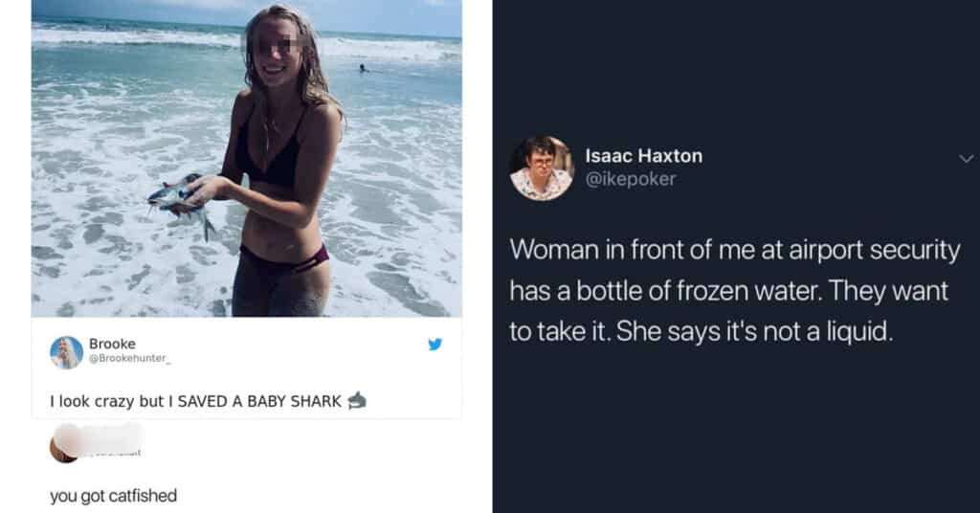Click the swimmer in the background waves
The width and height of the screenshot is (980, 513).
[363, 68]
